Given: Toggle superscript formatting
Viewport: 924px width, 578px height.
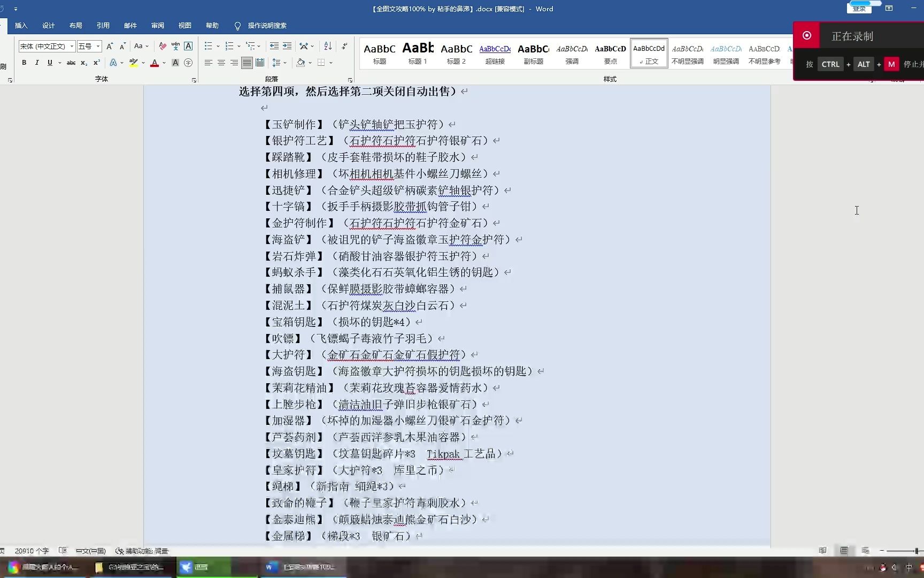Looking at the screenshot, I should 97,63.
